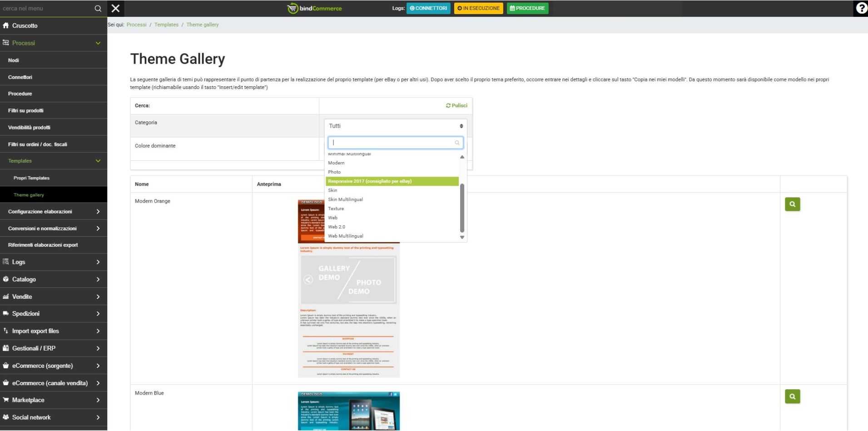Image resolution: width=868 pixels, height=431 pixels.
Task: Close the Categoria dropdown showing Tutti
Action: [x=395, y=126]
